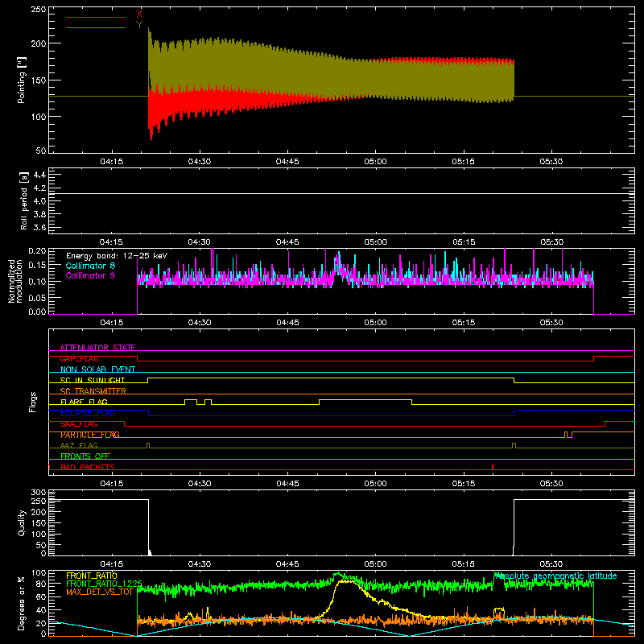Click the Flags axis title
This screenshot has width=644, height=644.
pos(33,402)
